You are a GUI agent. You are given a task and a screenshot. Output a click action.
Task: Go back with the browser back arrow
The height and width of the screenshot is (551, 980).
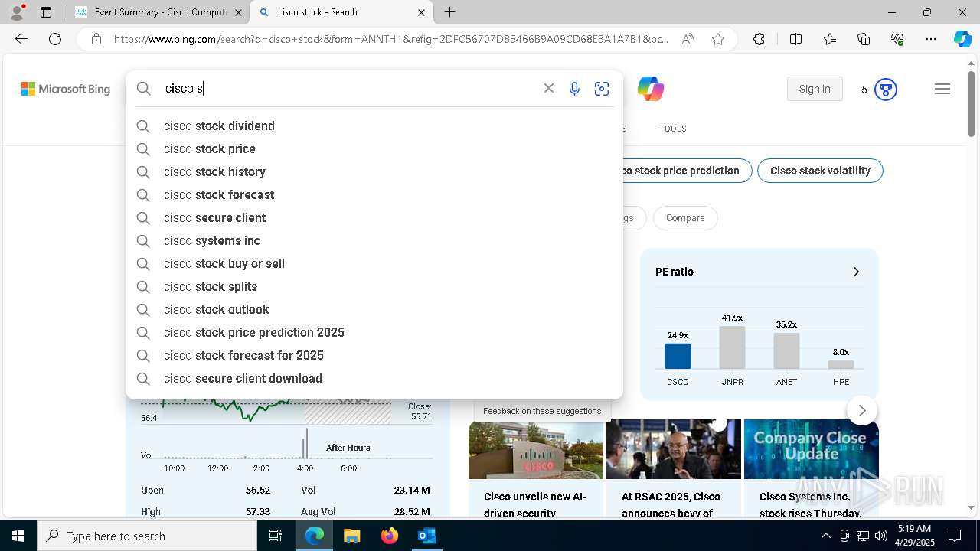(21, 39)
